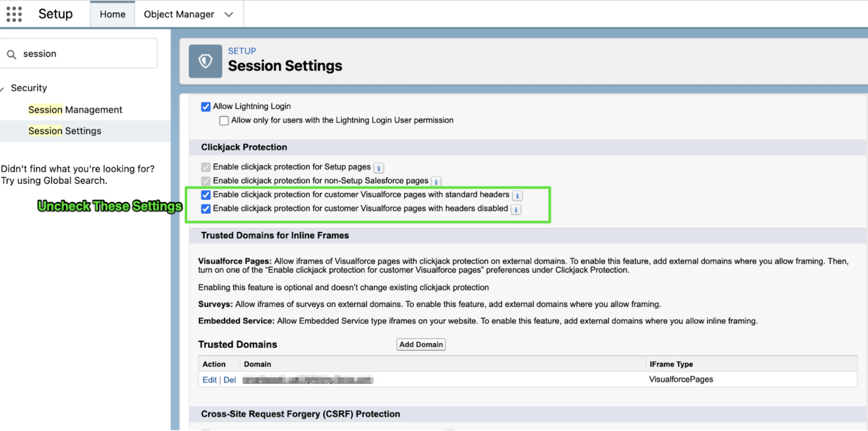Click Edit link for trusted domain
This screenshot has width=868, height=431.
click(209, 380)
